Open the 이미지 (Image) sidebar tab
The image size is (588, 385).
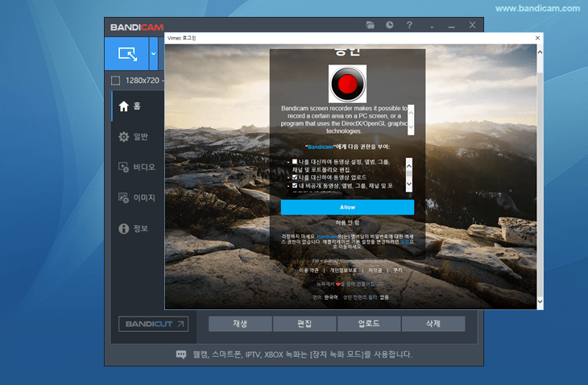(138, 197)
